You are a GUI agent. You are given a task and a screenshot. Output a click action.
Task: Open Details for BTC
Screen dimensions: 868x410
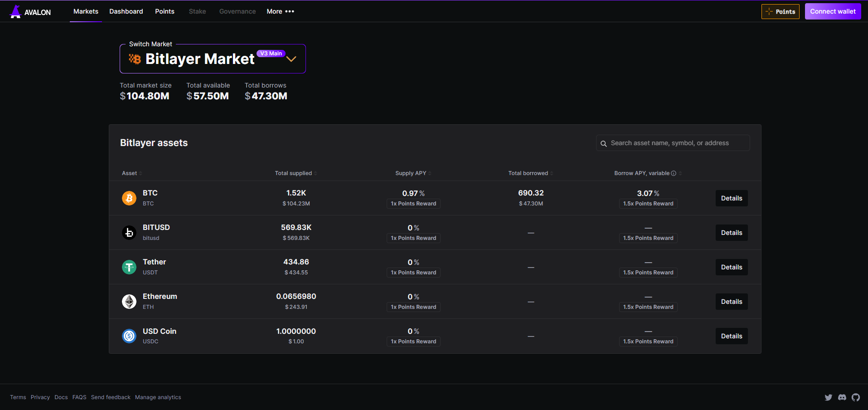(x=732, y=198)
